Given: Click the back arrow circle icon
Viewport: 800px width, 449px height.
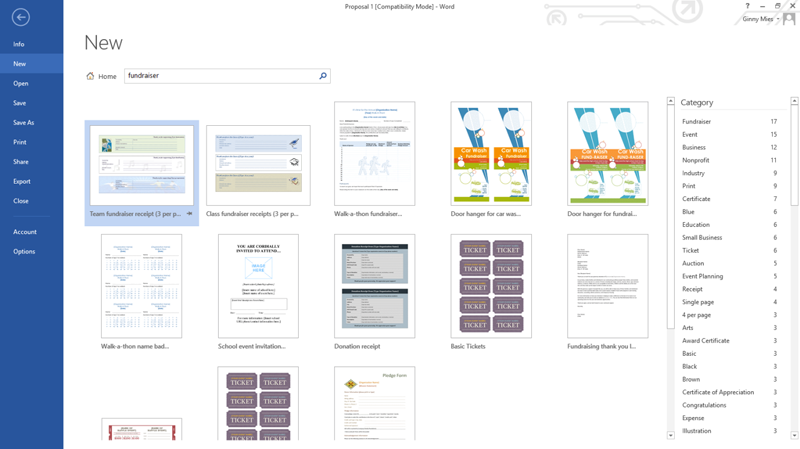Looking at the screenshot, I should click(20, 17).
